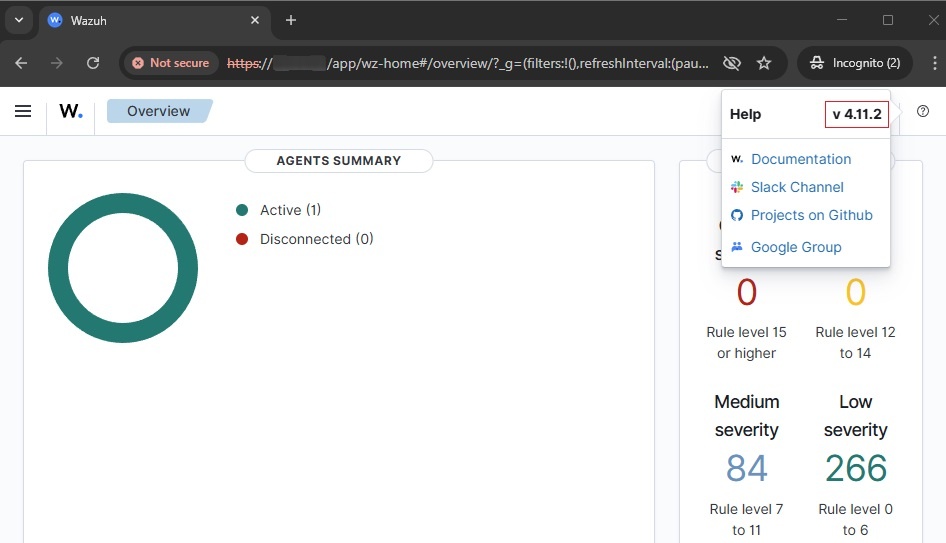Open Projects on Github link

tap(811, 215)
